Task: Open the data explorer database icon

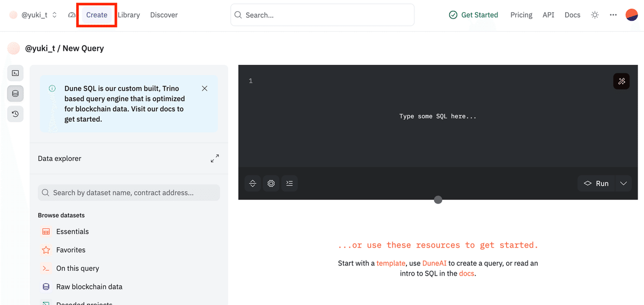Action: [15, 94]
